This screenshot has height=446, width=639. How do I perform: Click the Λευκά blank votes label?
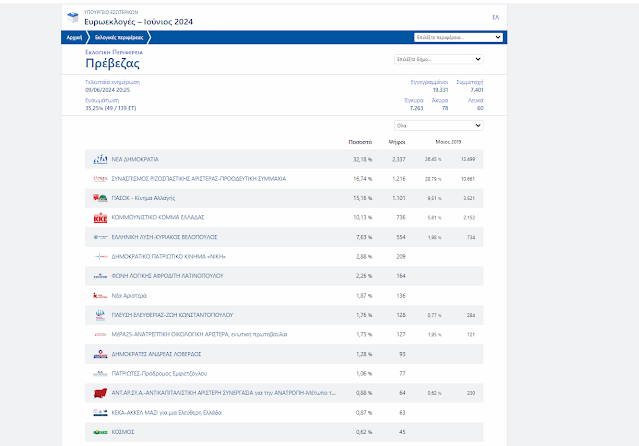pyautogui.click(x=476, y=100)
